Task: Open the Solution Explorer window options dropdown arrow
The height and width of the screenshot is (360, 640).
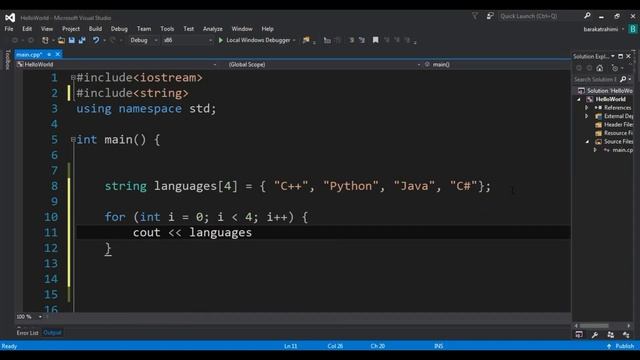Action: coord(613,56)
